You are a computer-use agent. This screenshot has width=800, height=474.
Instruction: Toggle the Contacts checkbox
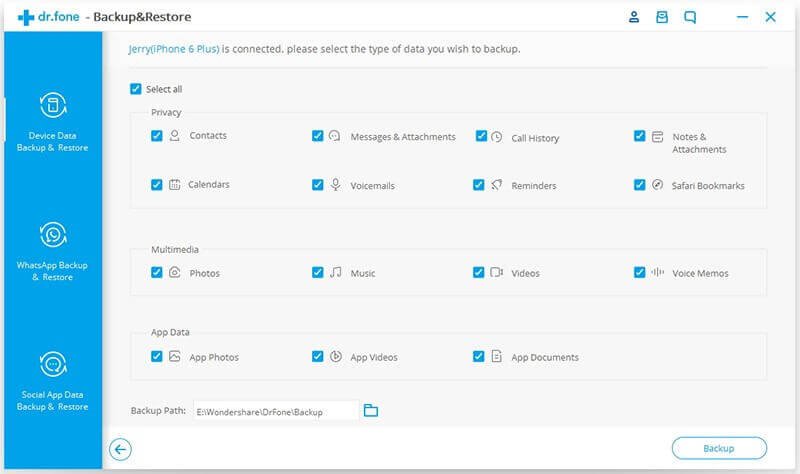156,135
